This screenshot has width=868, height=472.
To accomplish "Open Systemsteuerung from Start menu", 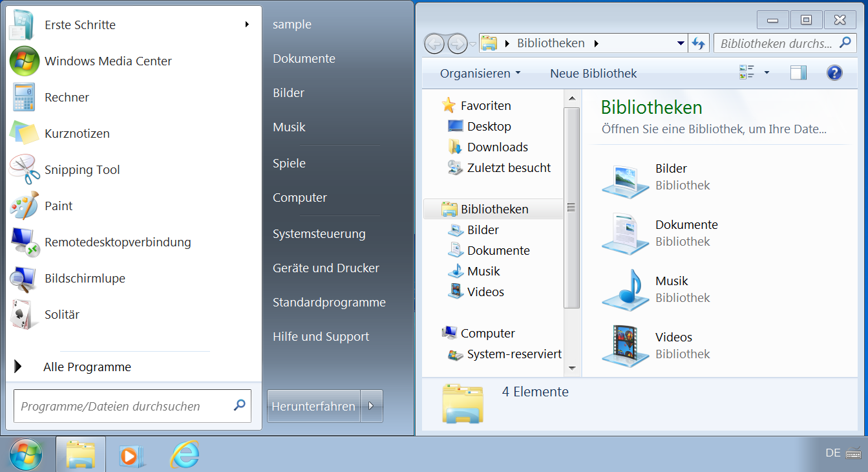I will (x=319, y=234).
